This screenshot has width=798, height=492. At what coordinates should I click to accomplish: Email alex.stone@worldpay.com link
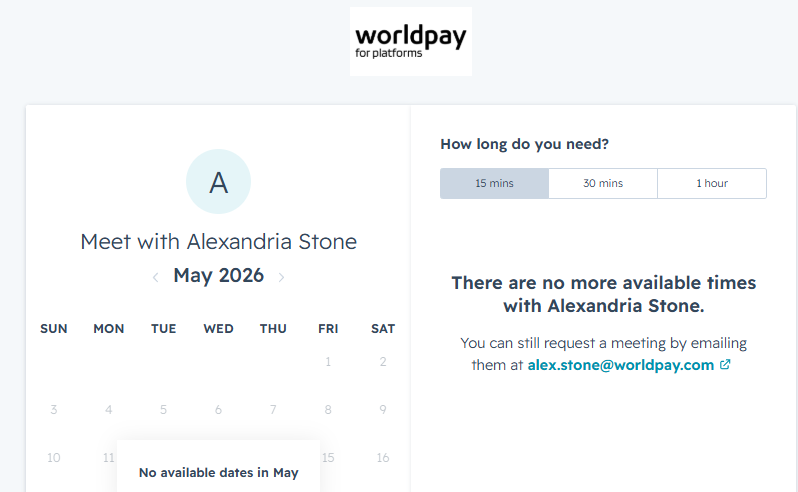pos(621,365)
